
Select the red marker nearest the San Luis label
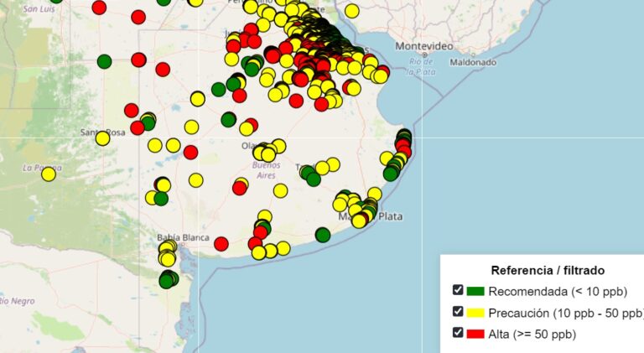pyautogui.click(x=99, y=8)
